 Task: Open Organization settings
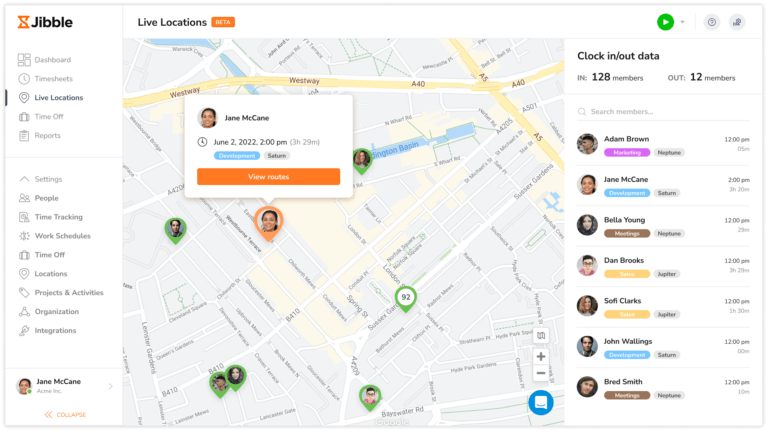pyautogui.click(x=48, y=311)
